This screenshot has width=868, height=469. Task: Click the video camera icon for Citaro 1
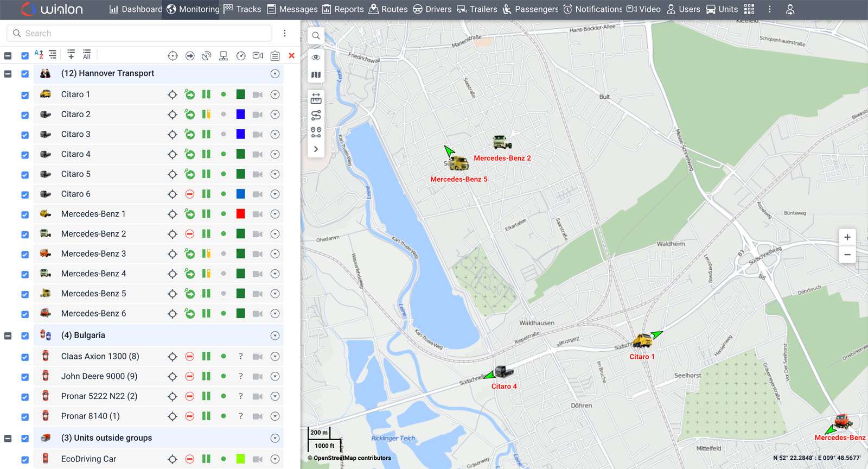(258, 95)
